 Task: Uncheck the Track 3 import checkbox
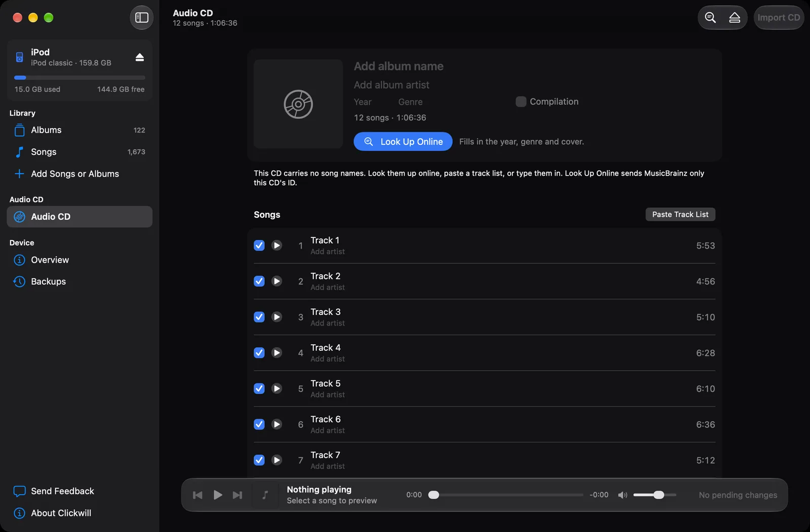coord(259,317)
